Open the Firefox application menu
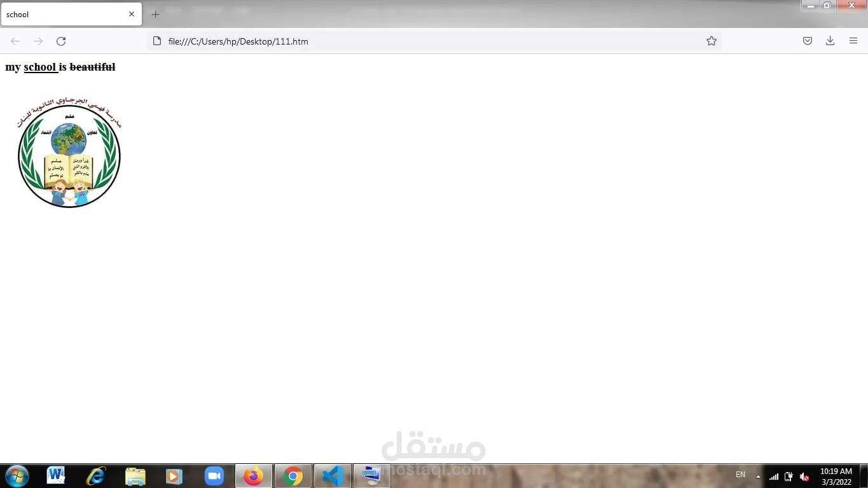868x488 pixels. [x=853, y=41]
